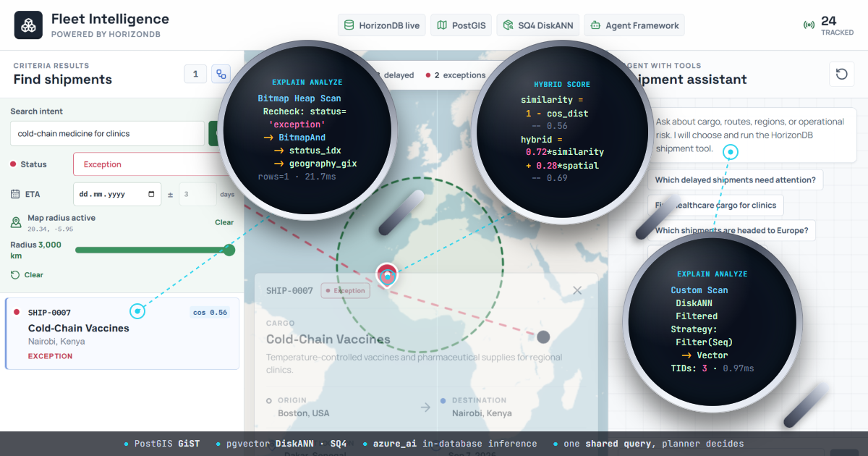Reset the shipment assistant conversation
The image size is (868, 456).
(x=841, y=74)
